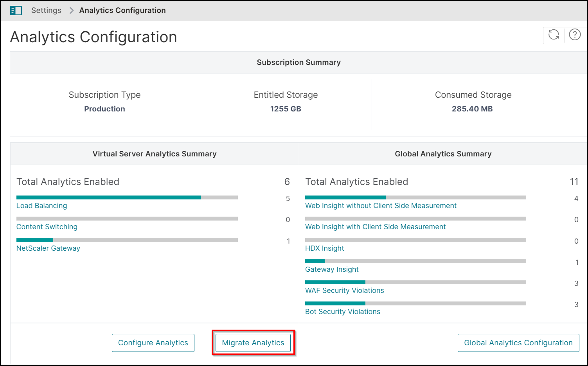The image size is (588, 366).
Task: Click the Gateway Insight progress bar
Action: tap(415, 261)
